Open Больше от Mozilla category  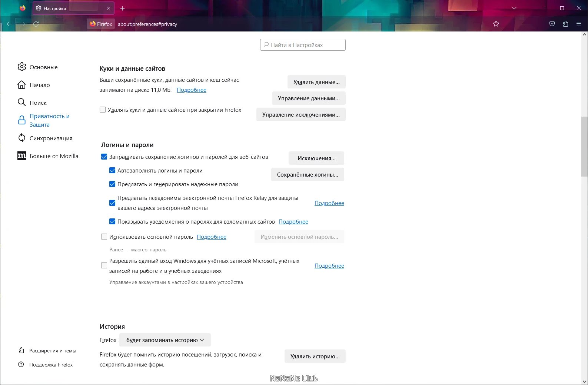tap(54, 156)
